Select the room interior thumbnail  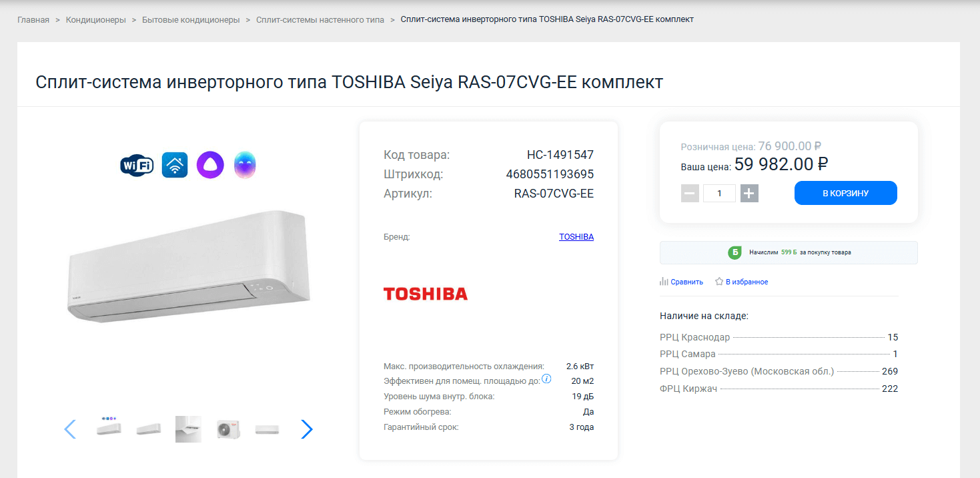coord(188,429)
